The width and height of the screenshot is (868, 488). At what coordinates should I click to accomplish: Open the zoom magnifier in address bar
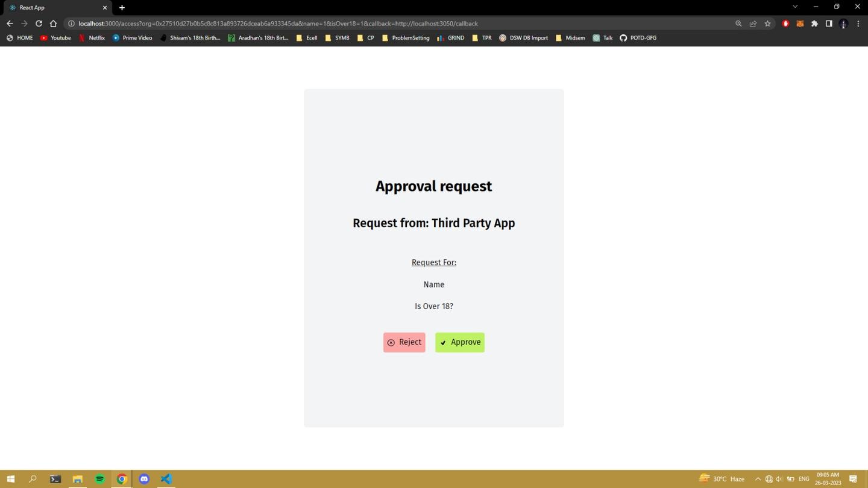click(x=738, y=23)
